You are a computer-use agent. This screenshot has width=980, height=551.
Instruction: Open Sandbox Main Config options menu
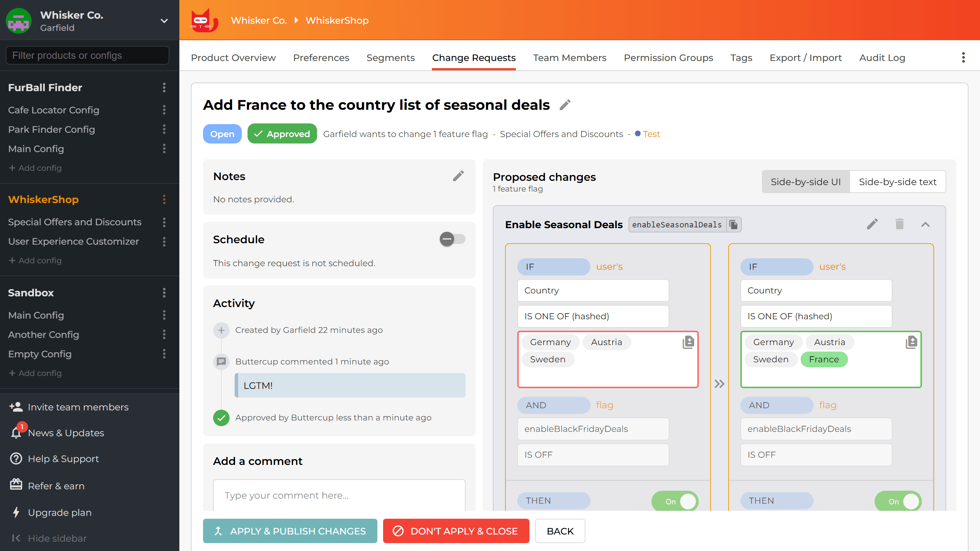coord(164,315)
